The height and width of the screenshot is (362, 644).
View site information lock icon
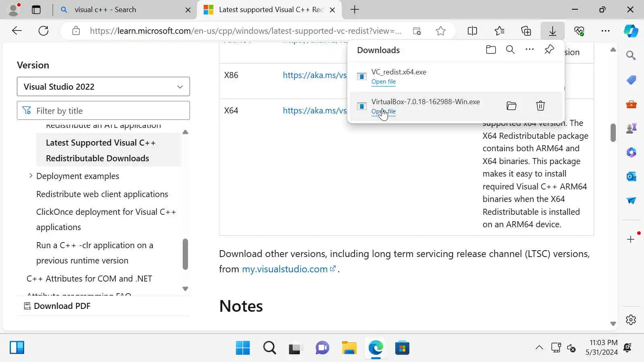(x=76, y=31)
